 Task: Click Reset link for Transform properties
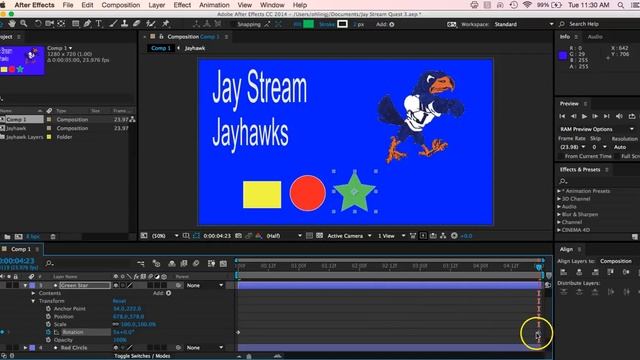tap(119, 301)
